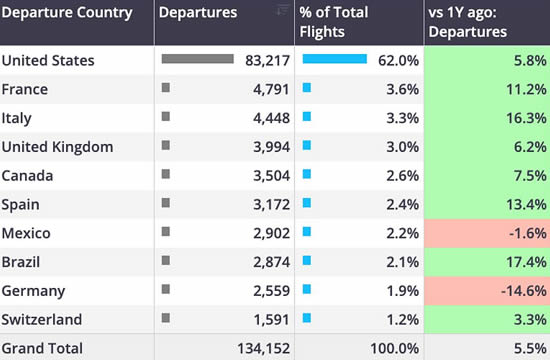The width and height of the screenshot is (550, 360).
Task: Click Canada's 3,504 departures value
Action: [x=271, y=176]
